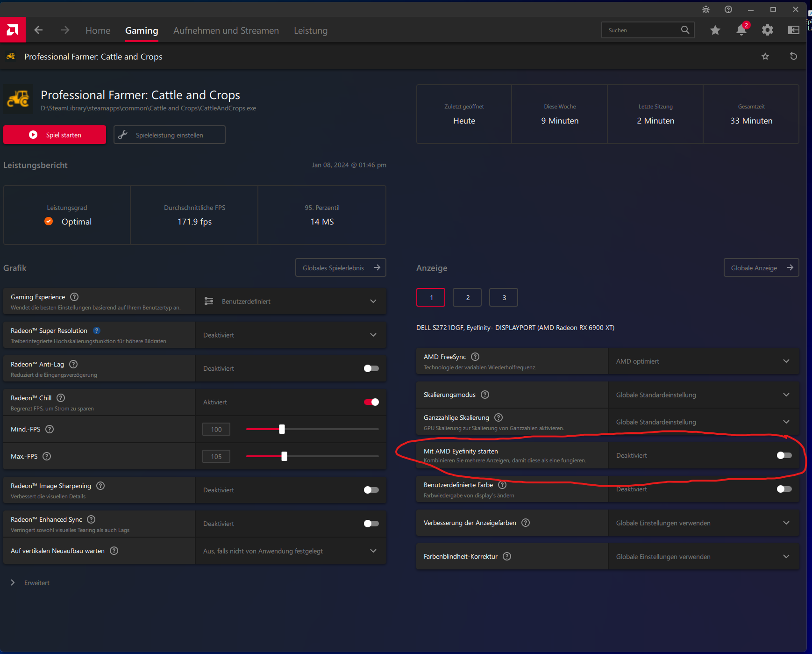Screen dimensions: 812x654
Task: Click Spieleleistung einstellen button
Action: point(170,135)
